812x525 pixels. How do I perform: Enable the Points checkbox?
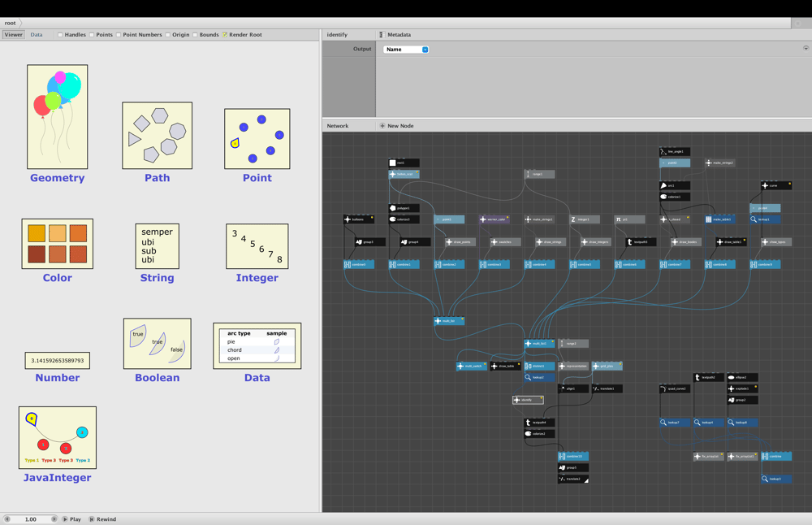[x=92, y=35]
